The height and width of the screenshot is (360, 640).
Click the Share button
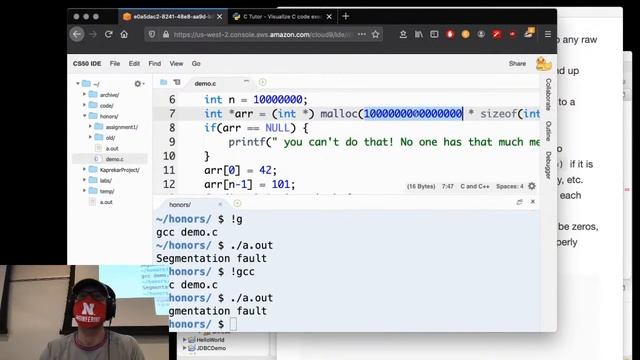tap(517, 64)
